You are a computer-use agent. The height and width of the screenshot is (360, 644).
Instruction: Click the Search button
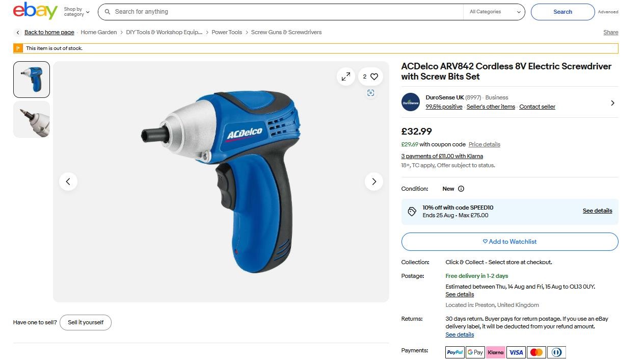tap(562, 12)
